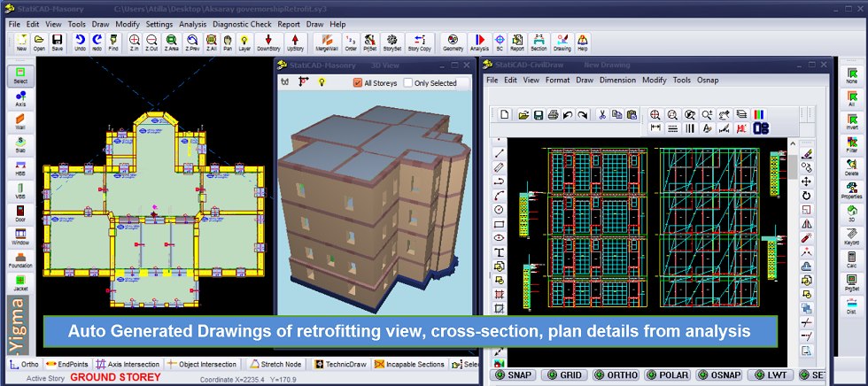Click the Properties icon in the right panel

pos(851,190)
